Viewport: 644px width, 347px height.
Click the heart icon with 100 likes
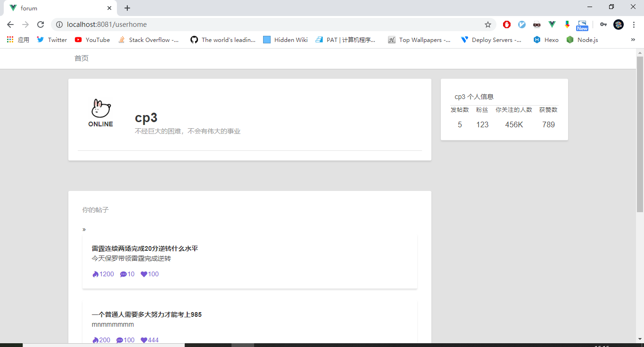tap(144, 274)
